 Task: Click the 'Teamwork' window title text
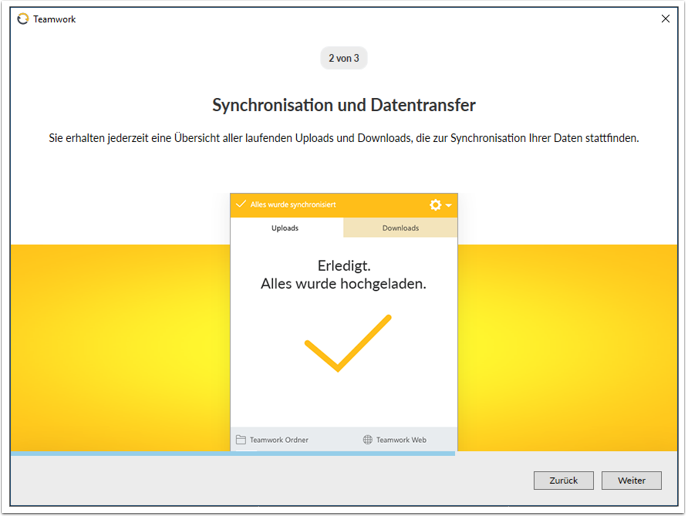coord(54,19)
